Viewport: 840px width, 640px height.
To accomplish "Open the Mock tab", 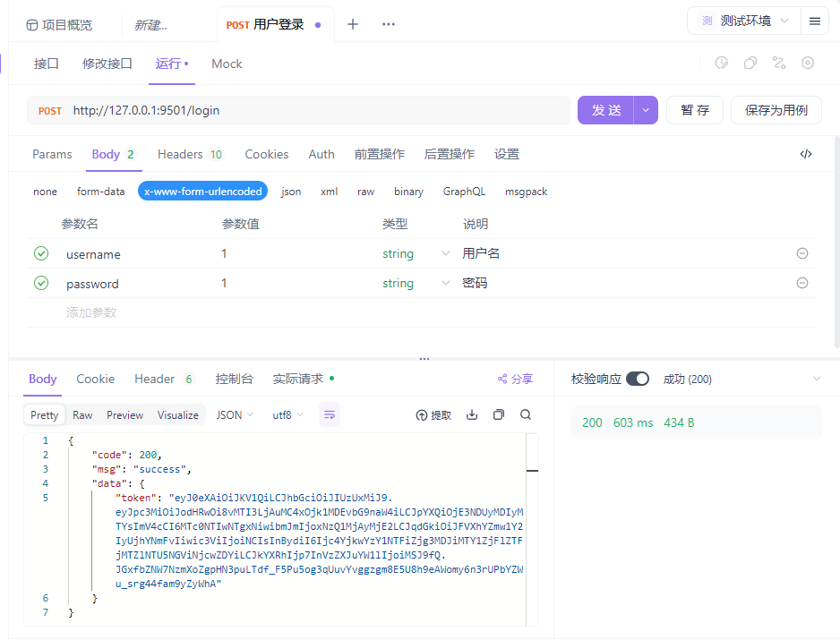I will click(x=227, y=64).
